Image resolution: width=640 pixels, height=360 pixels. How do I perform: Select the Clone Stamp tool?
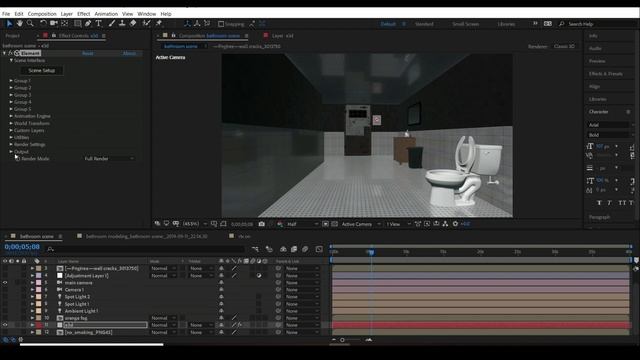[122, 24]
